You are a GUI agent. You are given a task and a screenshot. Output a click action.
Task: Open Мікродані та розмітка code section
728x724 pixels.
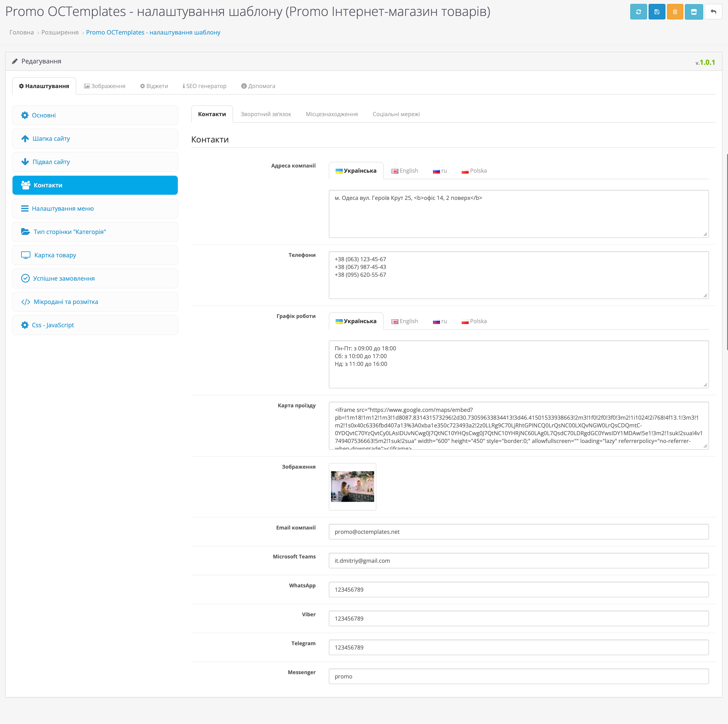(x=95, y=302)
